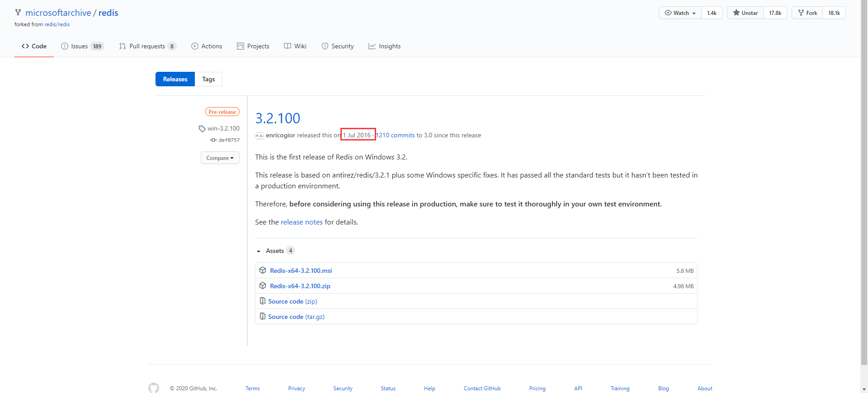Open the 3.2.100 release title
868x393 pixels.
[x=278, y=118]
